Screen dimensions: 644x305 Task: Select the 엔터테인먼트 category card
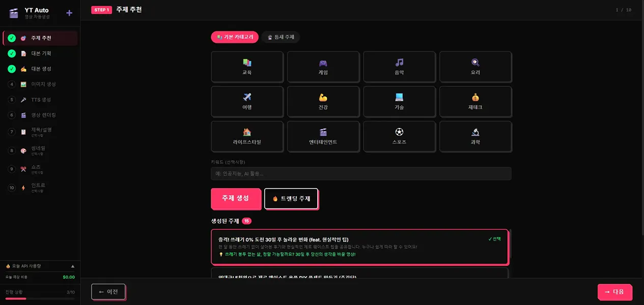(x=323, y=136)
